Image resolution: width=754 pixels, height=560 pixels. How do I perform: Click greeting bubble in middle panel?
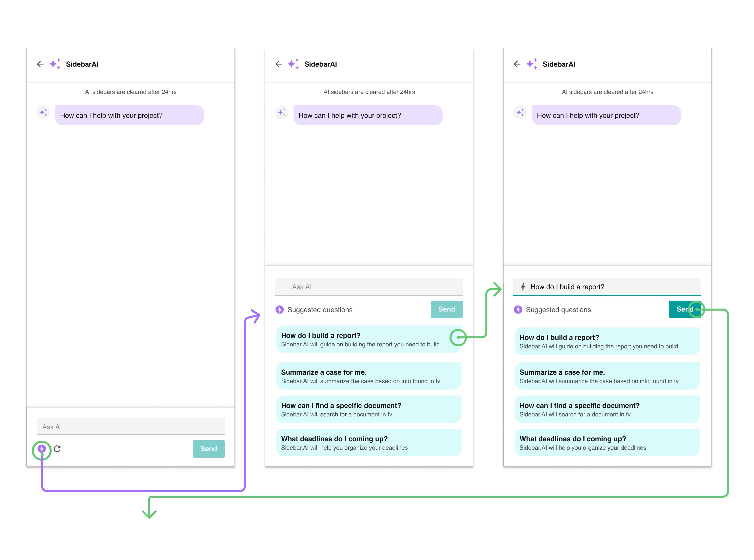[368, 115]
